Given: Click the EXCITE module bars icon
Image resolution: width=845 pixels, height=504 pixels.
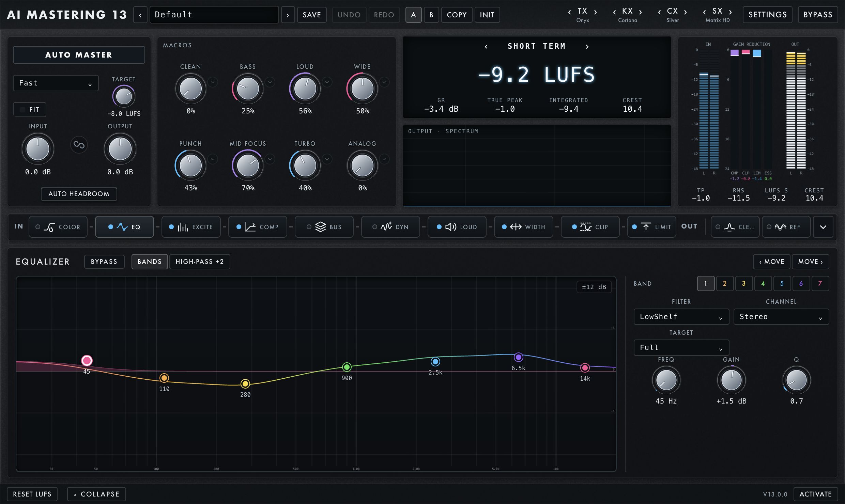Looking at the screenshot, I should 183,227.
